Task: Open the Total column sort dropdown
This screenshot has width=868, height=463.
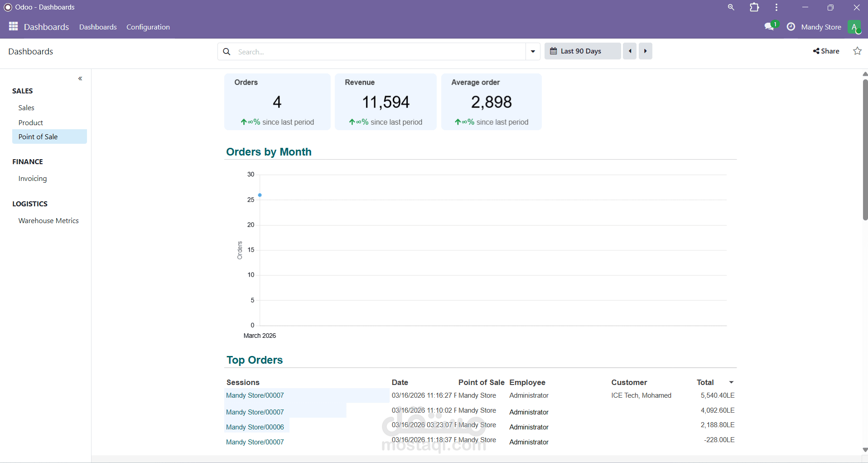Action: click(731, 382)
